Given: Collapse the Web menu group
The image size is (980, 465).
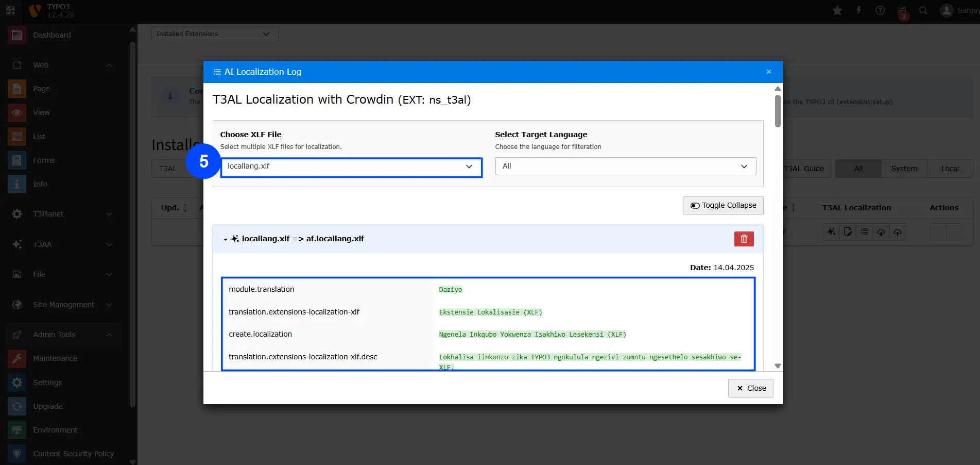Looking at the screenshot, I should coord(109,65).
